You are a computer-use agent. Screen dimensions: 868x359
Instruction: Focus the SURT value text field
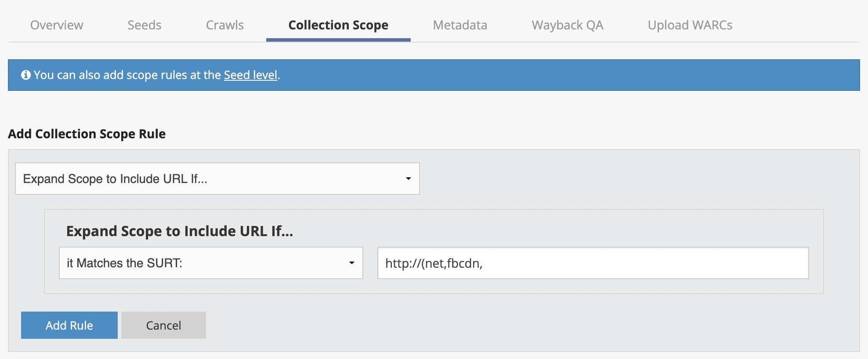click(x=593, y=263)
